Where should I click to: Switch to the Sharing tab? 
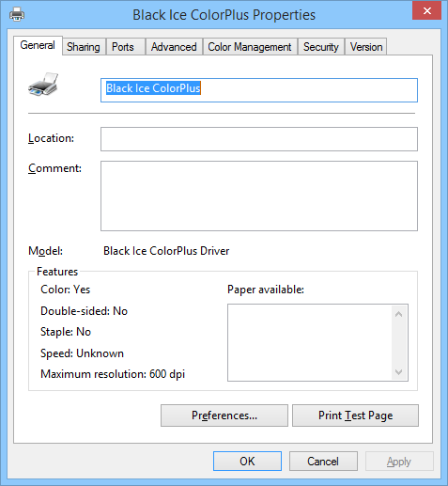(x=84, y=47)
